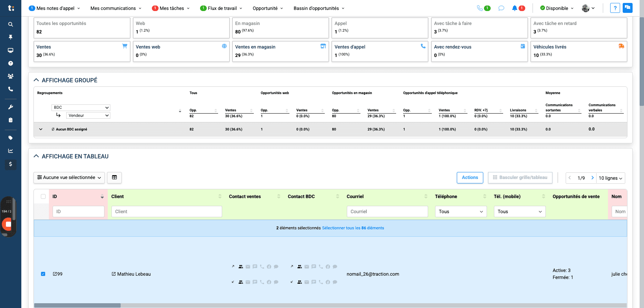Open the tag icon in sidebar
644x308 pixels.
[11, 138]
